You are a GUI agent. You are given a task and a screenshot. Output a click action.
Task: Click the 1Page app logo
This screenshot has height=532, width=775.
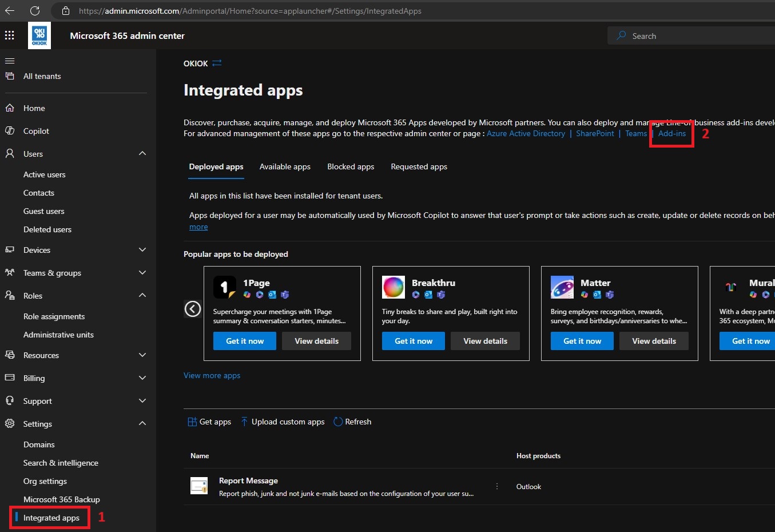(x=225, y=287)
